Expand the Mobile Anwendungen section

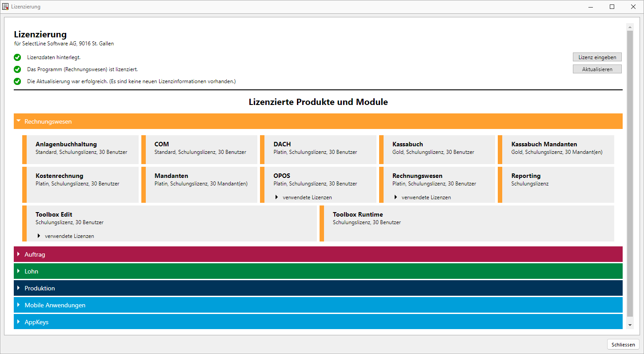tap(318, 305)
